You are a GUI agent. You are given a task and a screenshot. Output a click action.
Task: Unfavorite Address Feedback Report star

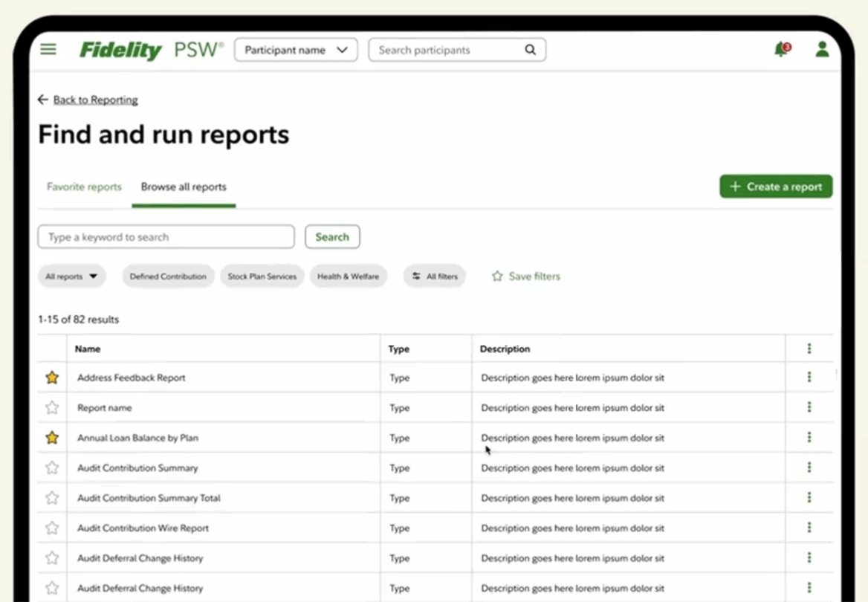[52, 377]
